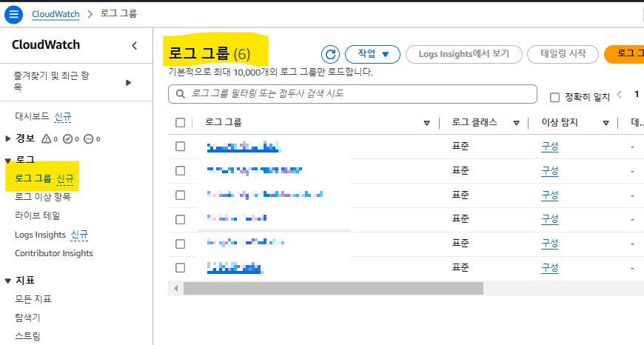Collapse the CloudWatch sidebar panel
The height and width of the screenshot is (345, 644).
(x=134, y=46)
